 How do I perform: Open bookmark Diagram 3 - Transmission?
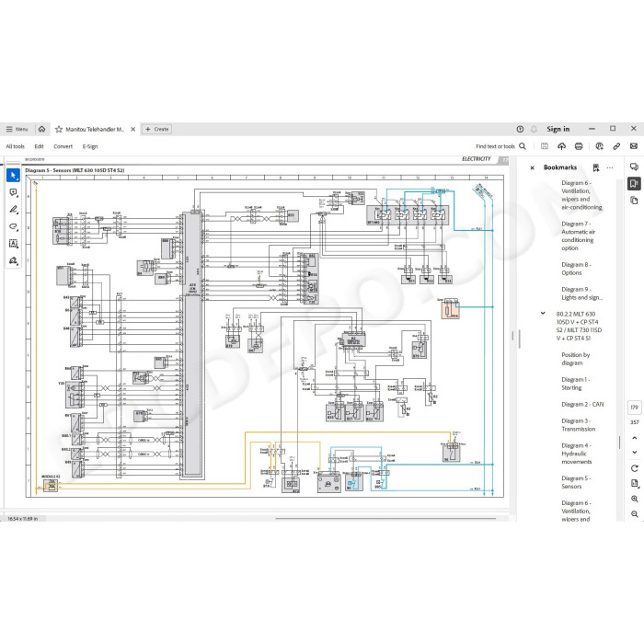coord(579,425)
